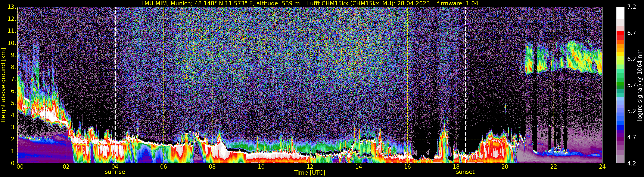
Task: Click the 4.2 colorbar tick label
Action: pos(632,163)
